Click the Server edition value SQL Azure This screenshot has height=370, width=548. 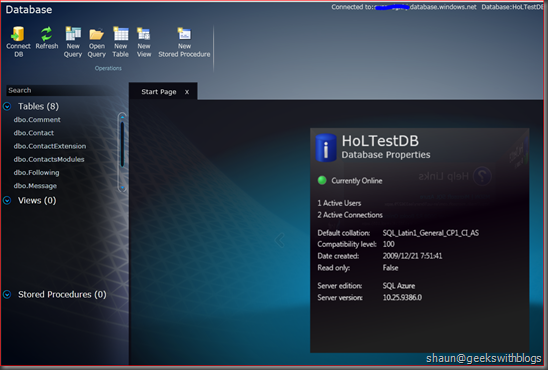tap(399, 286)
